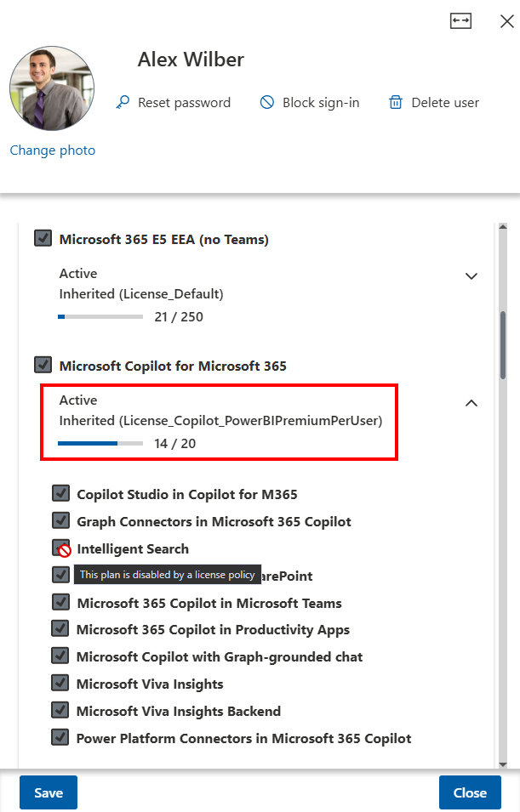Click the 21 / 250 count text
520x812 pixels.
click(x=179, y=317)
